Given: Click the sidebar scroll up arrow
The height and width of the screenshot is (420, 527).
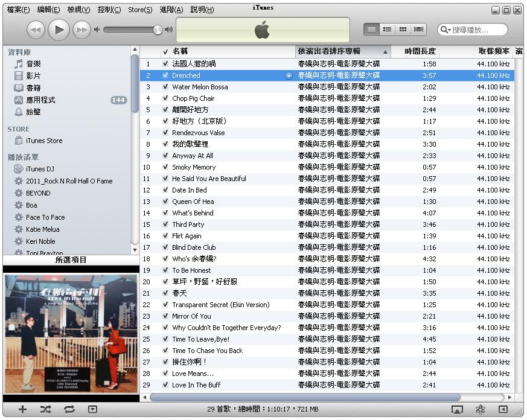Looking at the screenshot, I should [135, 49].
